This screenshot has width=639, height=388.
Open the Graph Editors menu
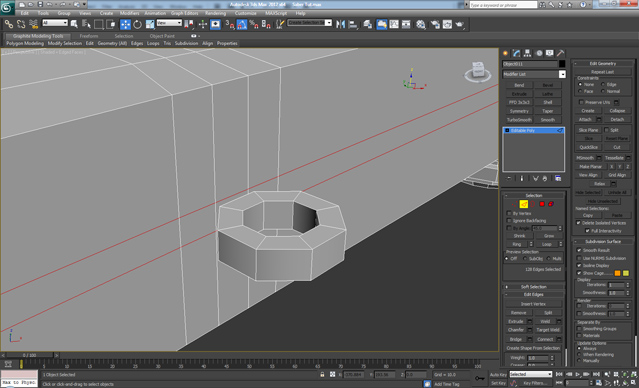pyautogui.click(x=184, y=13)
